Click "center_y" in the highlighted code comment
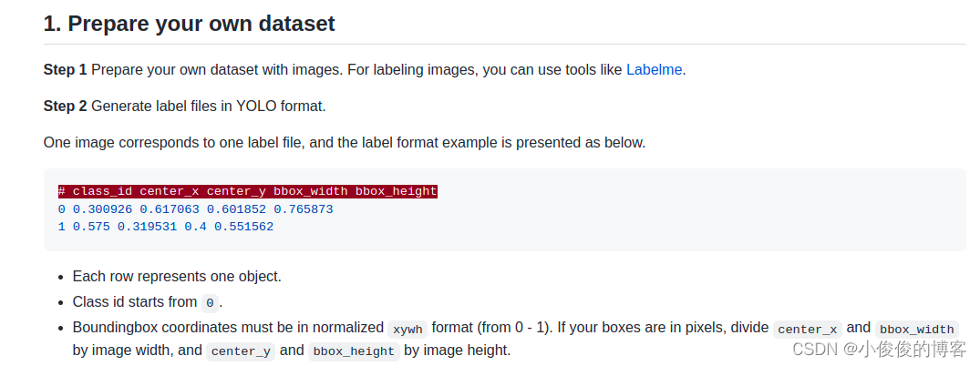The width and height of the screenshot is (980, 366). 236,191
